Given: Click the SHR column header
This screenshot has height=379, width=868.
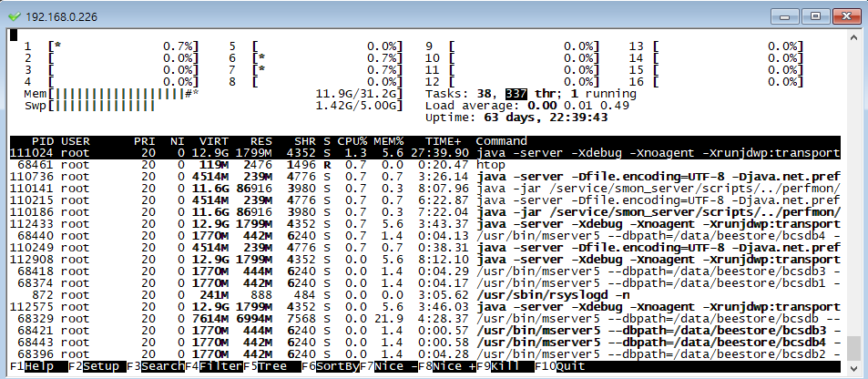Looking at the screenshot, I should click(305, 141).
